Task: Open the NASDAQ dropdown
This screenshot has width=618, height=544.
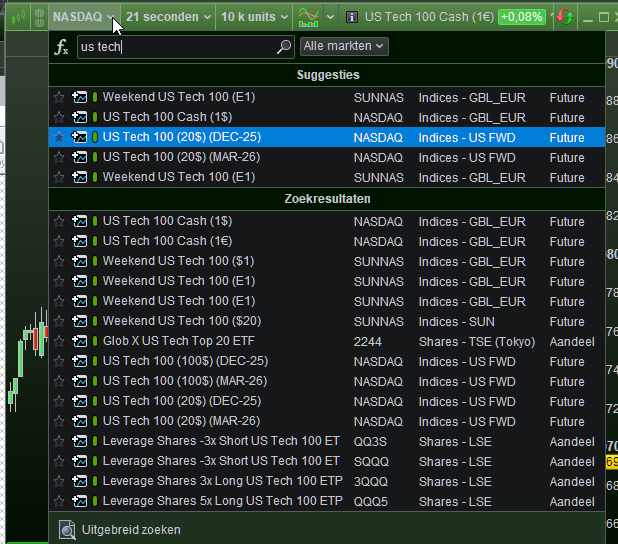Action: [83, 17]
